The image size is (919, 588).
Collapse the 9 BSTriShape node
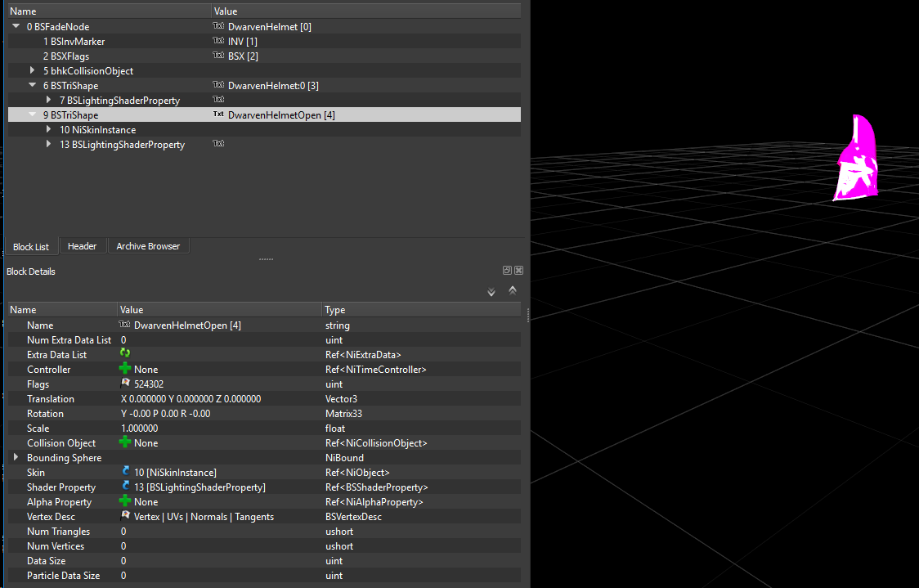pyautogui.click(x=32, y=115)
